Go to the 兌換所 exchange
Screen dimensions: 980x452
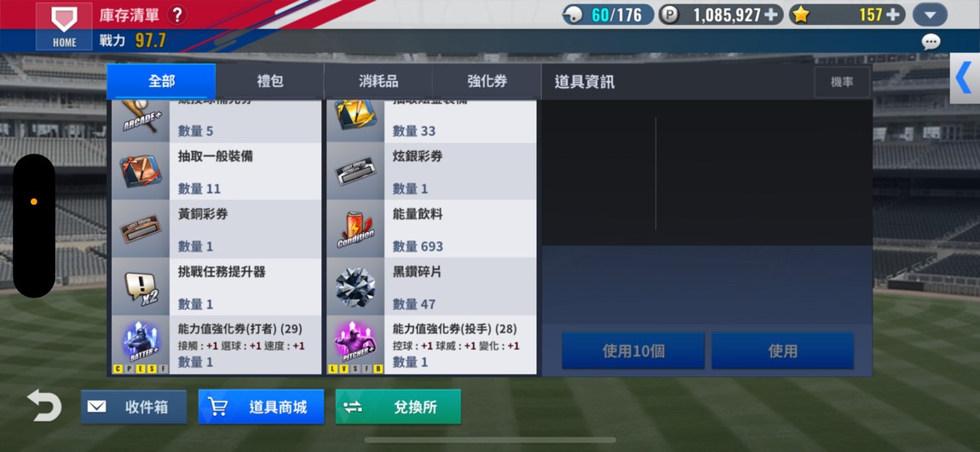point(398,407)
